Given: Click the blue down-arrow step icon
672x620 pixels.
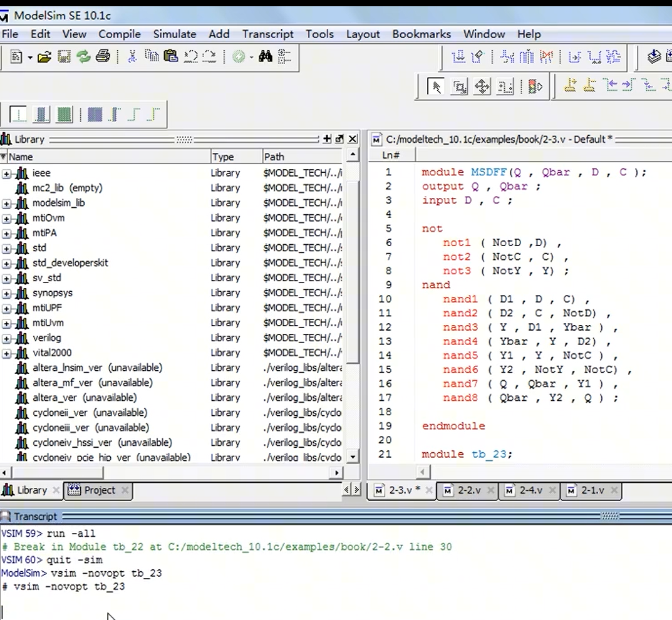Looking at the screenshot, I should coord(458,56).
